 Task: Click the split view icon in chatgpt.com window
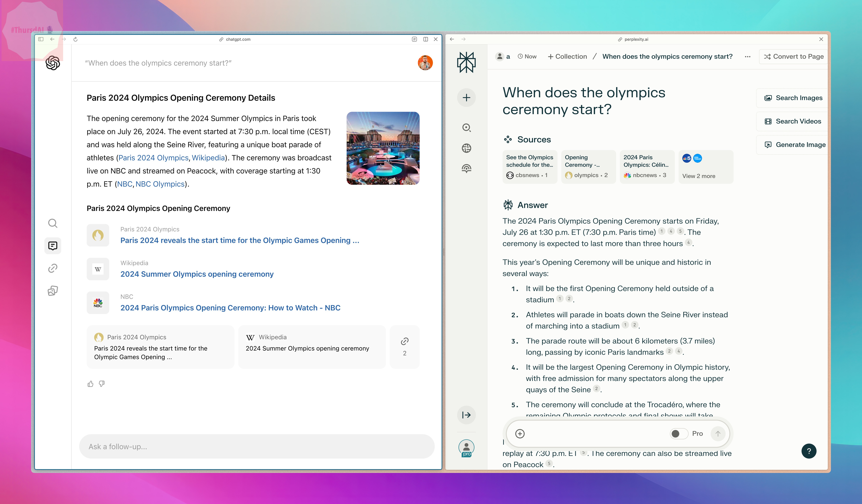(x=426, y=39)
